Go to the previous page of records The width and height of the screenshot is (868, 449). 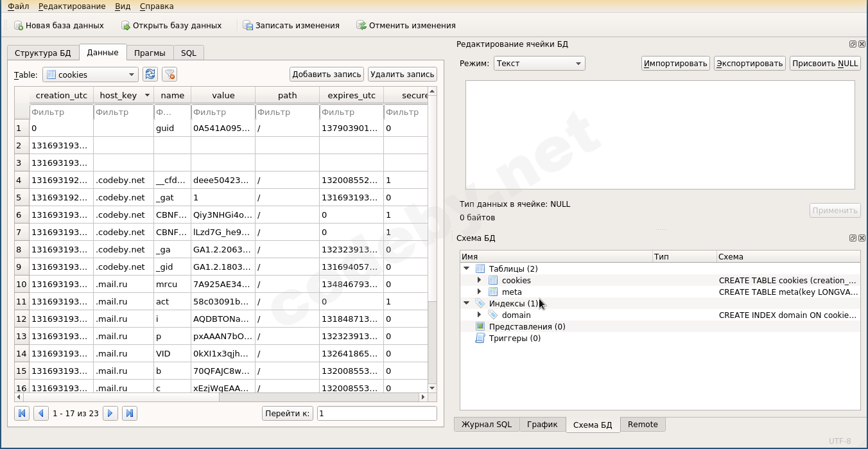point(40,413)
